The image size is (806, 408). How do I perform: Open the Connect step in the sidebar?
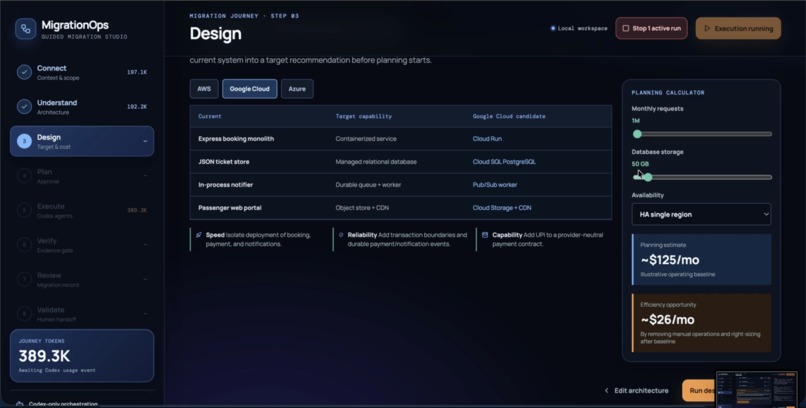pos(82,72)
